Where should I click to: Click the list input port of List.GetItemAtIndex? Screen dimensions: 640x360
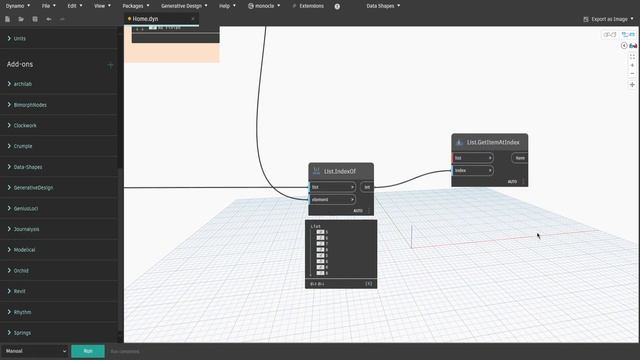point(473,158)
